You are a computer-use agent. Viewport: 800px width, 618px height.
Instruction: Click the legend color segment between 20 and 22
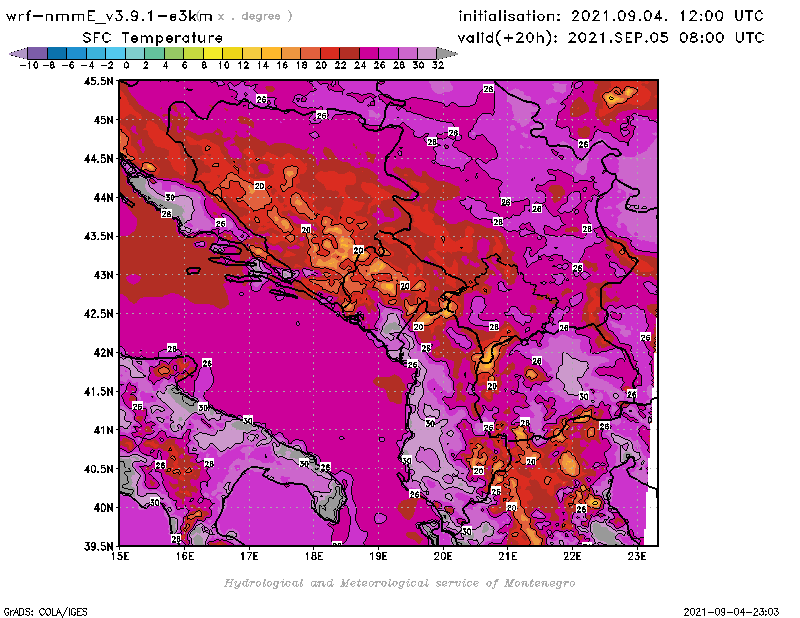click(330, 53)
